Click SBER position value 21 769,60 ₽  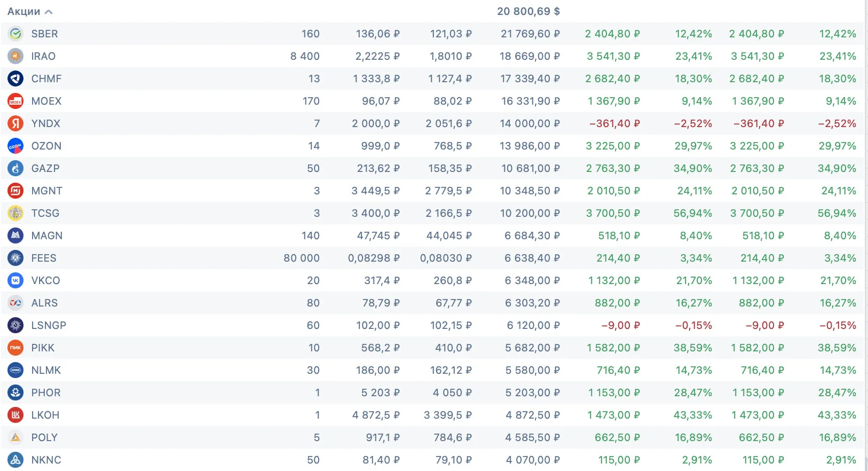(530, 34)
